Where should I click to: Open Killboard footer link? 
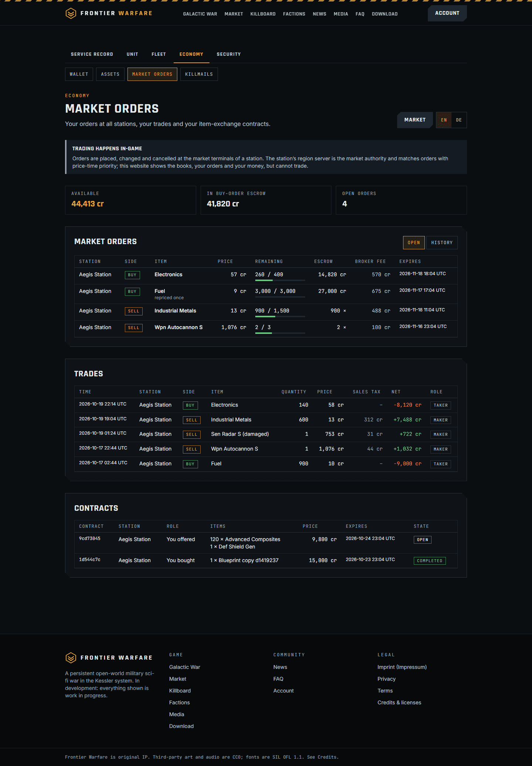coord(180,691)
